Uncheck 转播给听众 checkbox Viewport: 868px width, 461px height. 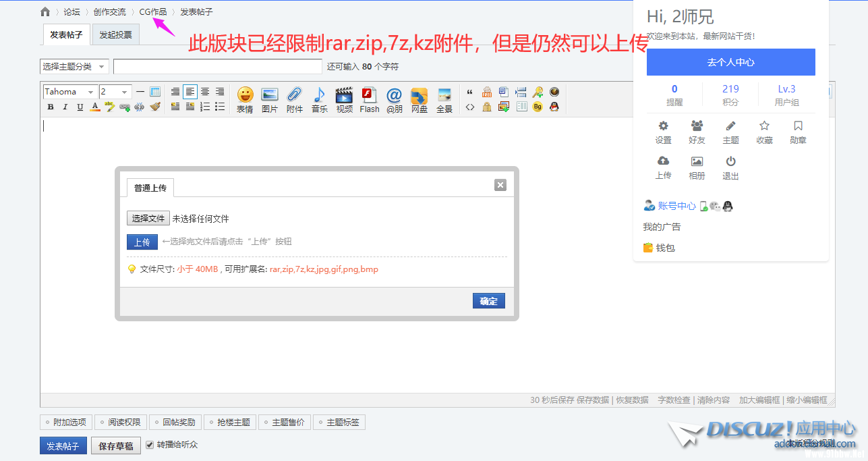[150, 445]
